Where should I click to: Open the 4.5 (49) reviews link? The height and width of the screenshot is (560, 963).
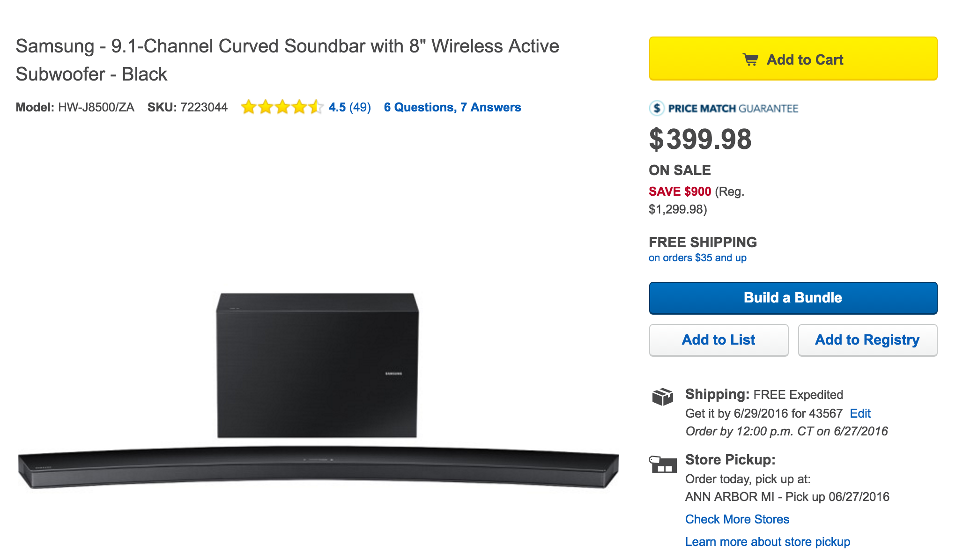349,107
